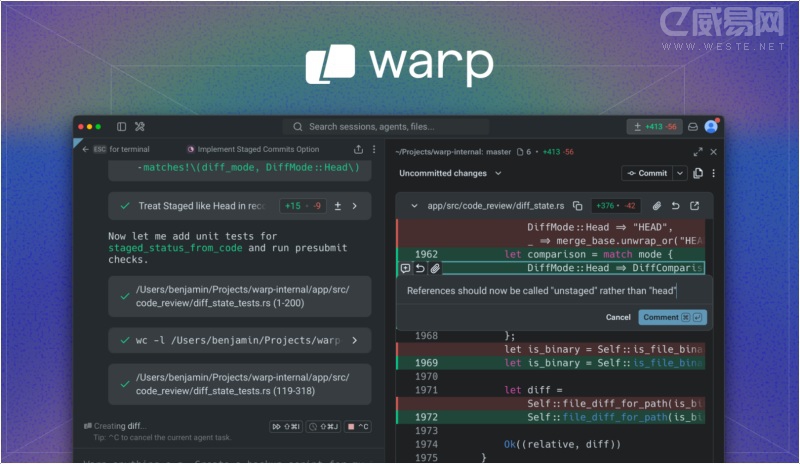This screenshot has width=800, height=464.
Task: Add comment on line with plus-bubble icon
Action: [406, 268]
